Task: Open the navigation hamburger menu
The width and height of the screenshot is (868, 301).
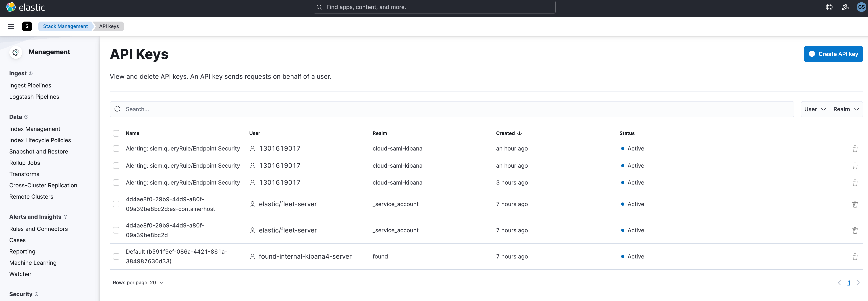Action: click(x=11, y=26)
